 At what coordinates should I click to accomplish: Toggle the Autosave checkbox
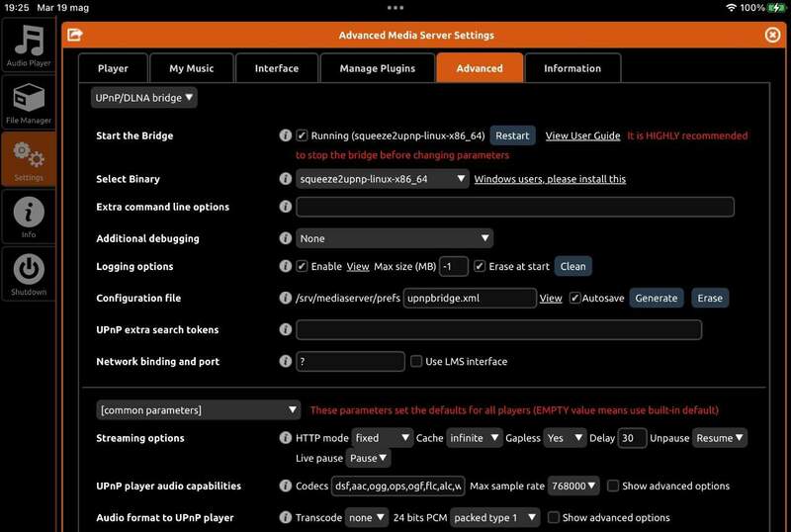pyautogui.click(x=574, y=298)
